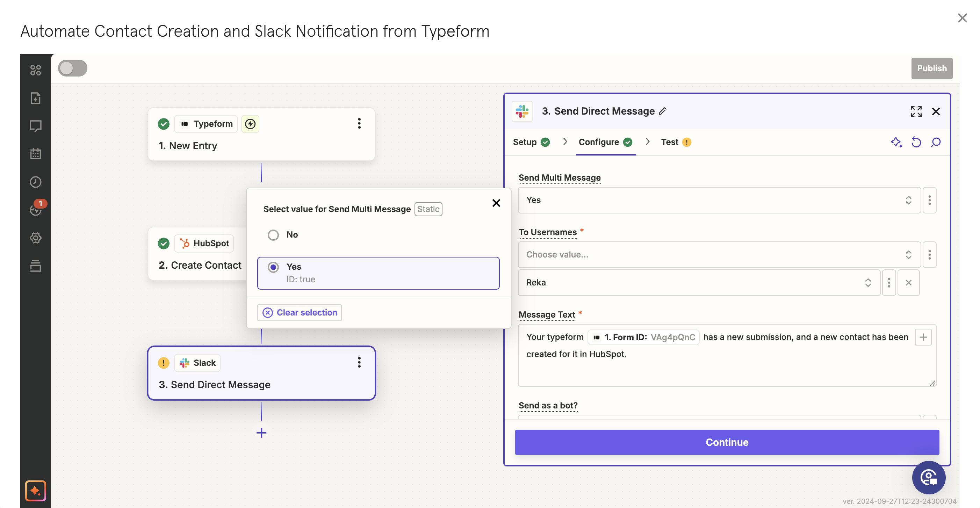Open three-dot menu beside Reka value
Viewport: 980px width, 508px height.
889,283
